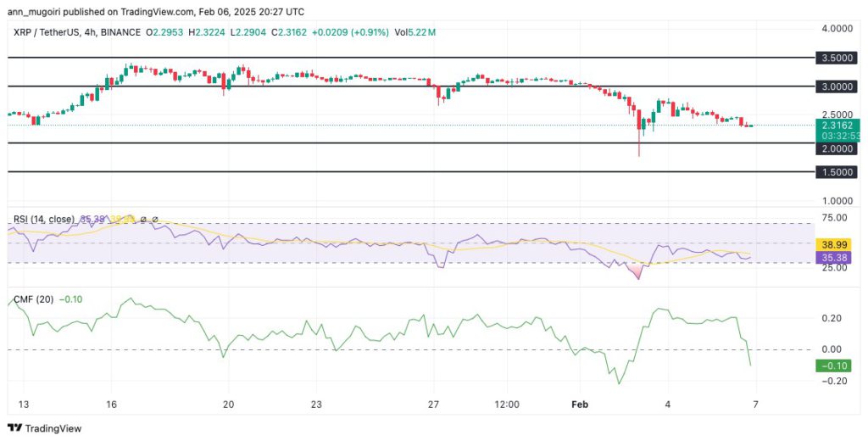The width and height of the screenshot is (868, 441).
Task: Click the 12:00 time axis label
Action: click(507, 405)
